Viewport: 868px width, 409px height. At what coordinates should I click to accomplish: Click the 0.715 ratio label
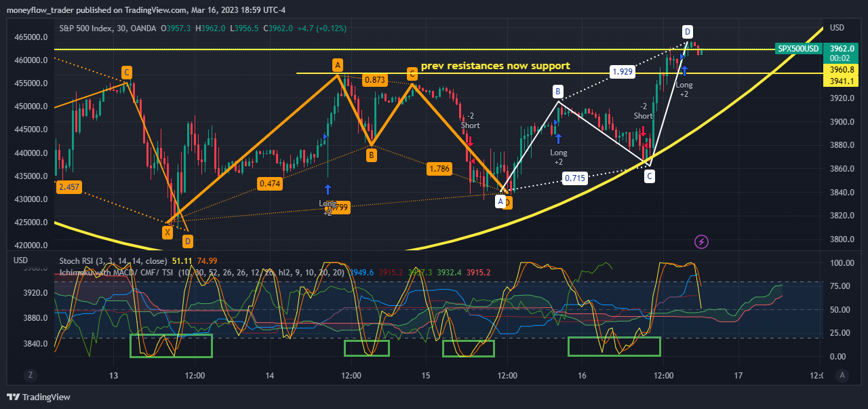tap(575, 178)
